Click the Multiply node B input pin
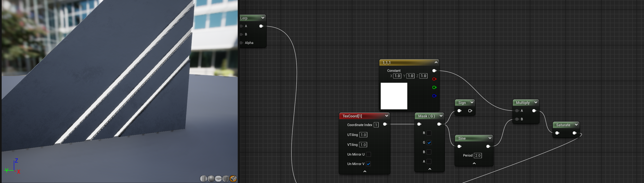The image size is (644, 183). [x=517, y=119]
